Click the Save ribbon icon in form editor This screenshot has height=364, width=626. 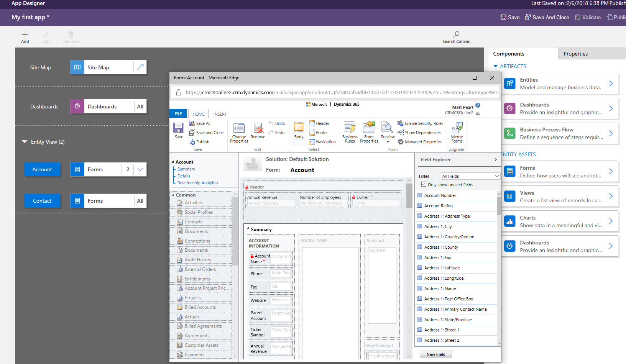179,128
